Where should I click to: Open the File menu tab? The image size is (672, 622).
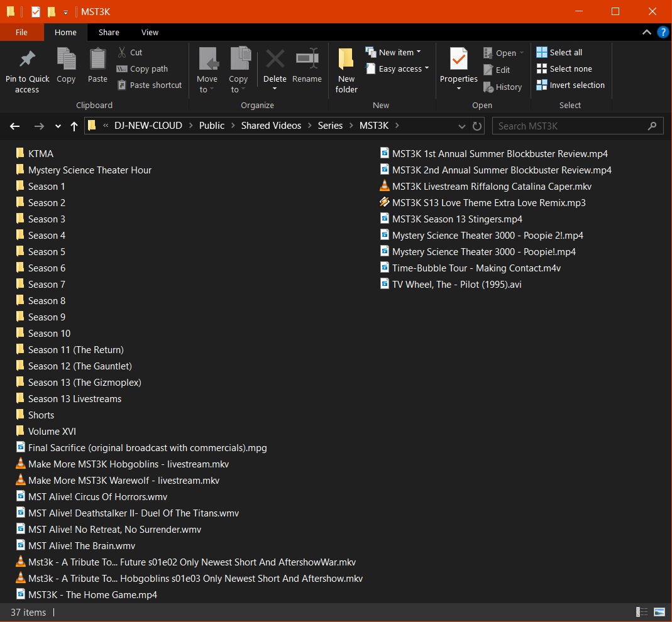(x=21, y=32)
